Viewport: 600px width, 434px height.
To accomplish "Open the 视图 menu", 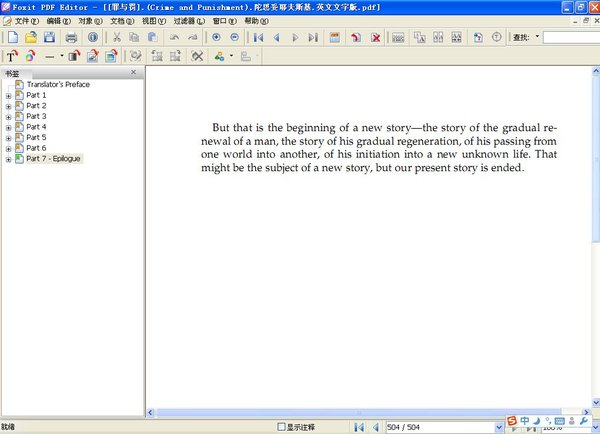I will click(154, 21).
